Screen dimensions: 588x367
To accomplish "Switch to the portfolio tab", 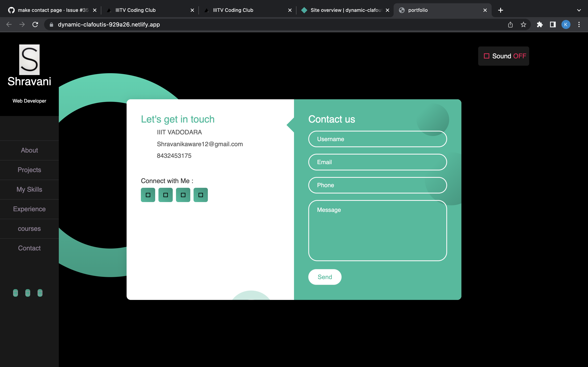I will [x=418, y=10].
